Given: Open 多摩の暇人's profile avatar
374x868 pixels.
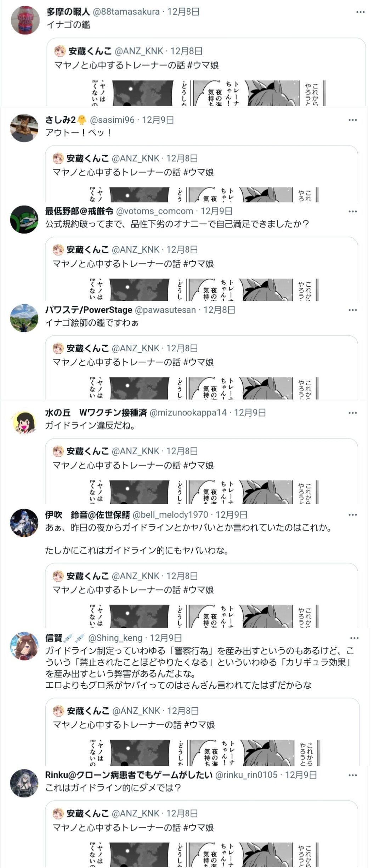Looking at the screenshot, I should (25, 20).
